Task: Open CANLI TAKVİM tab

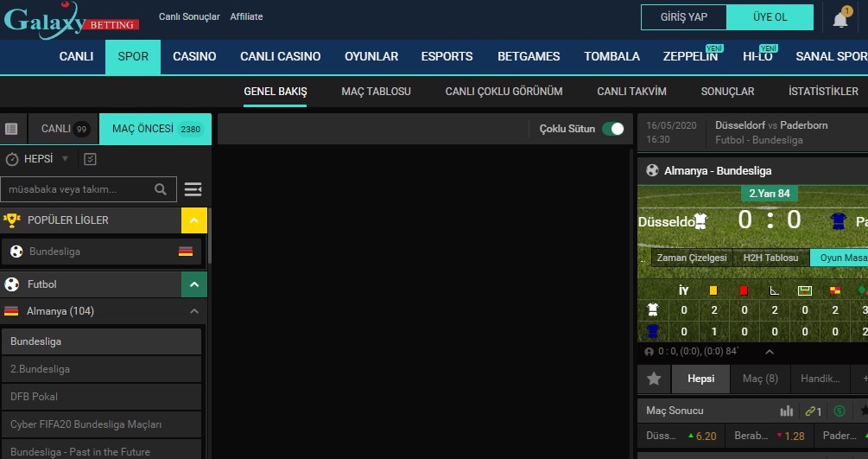Action: pyautogui.click(x=631, y=92)
